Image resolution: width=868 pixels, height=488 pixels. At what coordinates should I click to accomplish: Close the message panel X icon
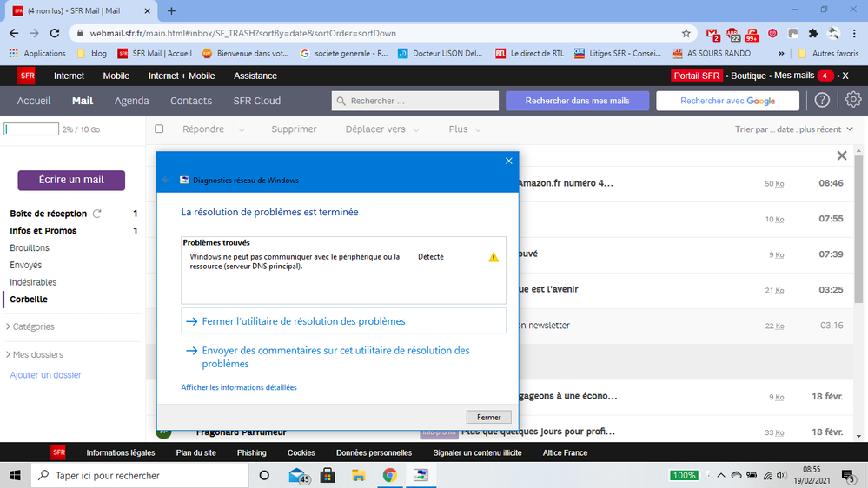[x=841, y=156]
